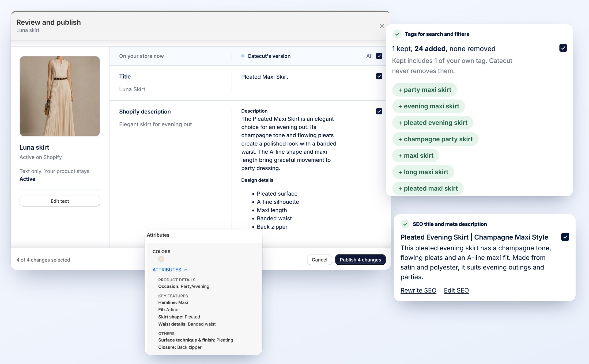The width and height of the screenshot is (589, 364).
Task: Close the Review and publish dialog
Action: 382,26
